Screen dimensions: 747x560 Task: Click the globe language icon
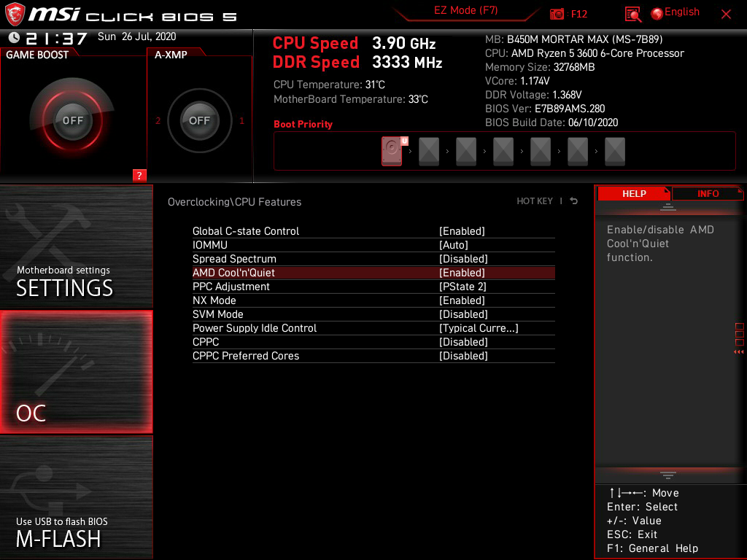(657, 14)
